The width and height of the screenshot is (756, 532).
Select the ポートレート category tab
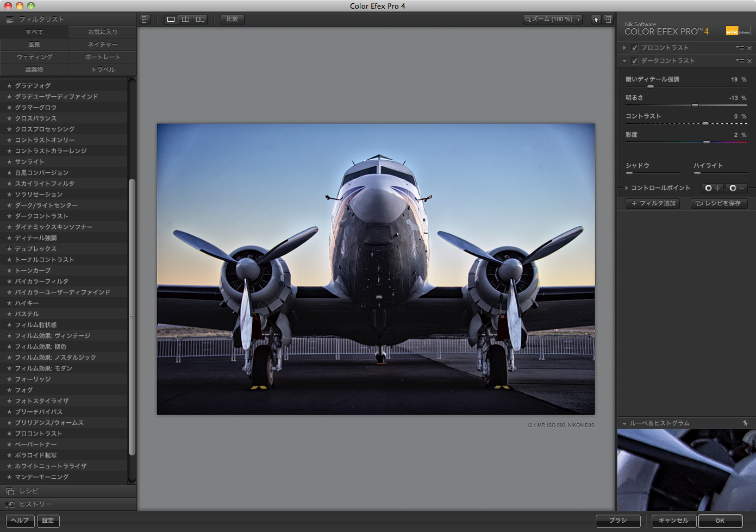(x=102, y=57)
